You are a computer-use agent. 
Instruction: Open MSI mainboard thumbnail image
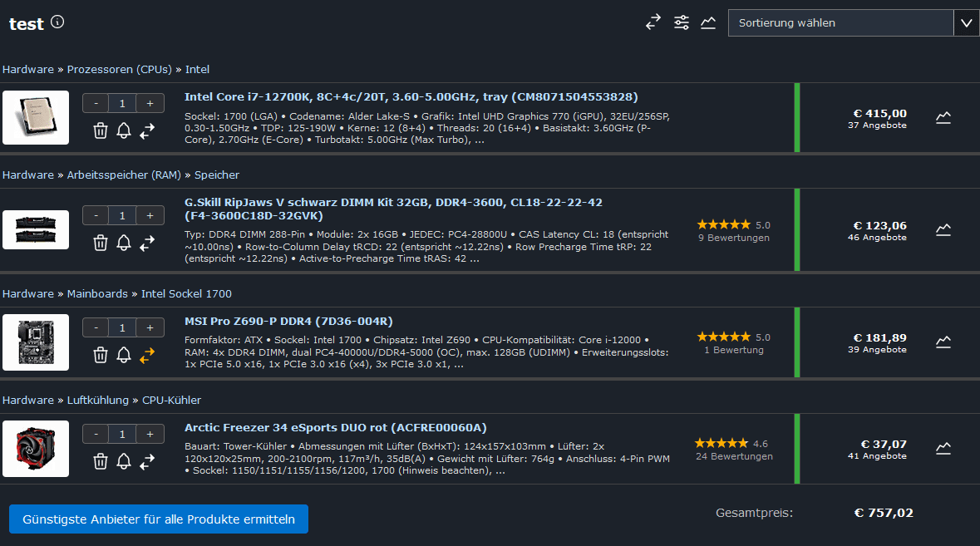(x=36, y=342)
